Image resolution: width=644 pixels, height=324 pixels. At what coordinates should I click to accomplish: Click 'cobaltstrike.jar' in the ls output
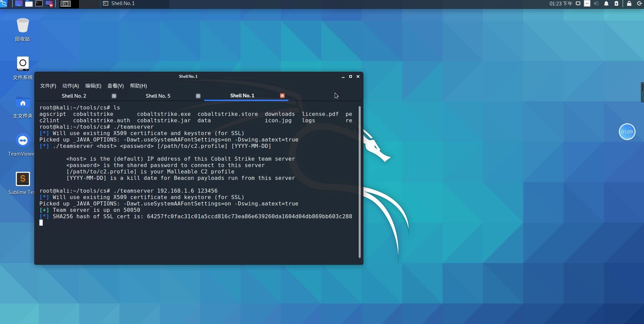(x=164, y=121)
